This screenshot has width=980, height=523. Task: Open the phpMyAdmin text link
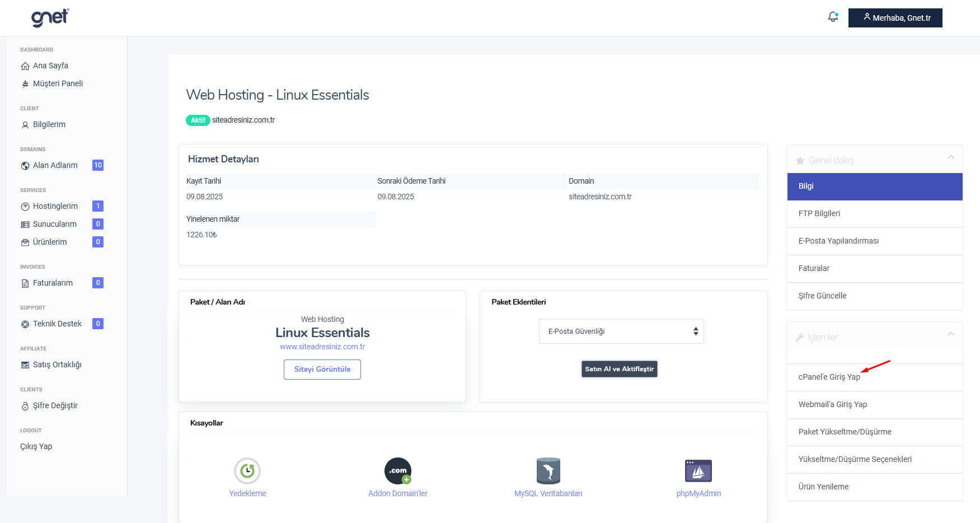click(x=698, y=494)
